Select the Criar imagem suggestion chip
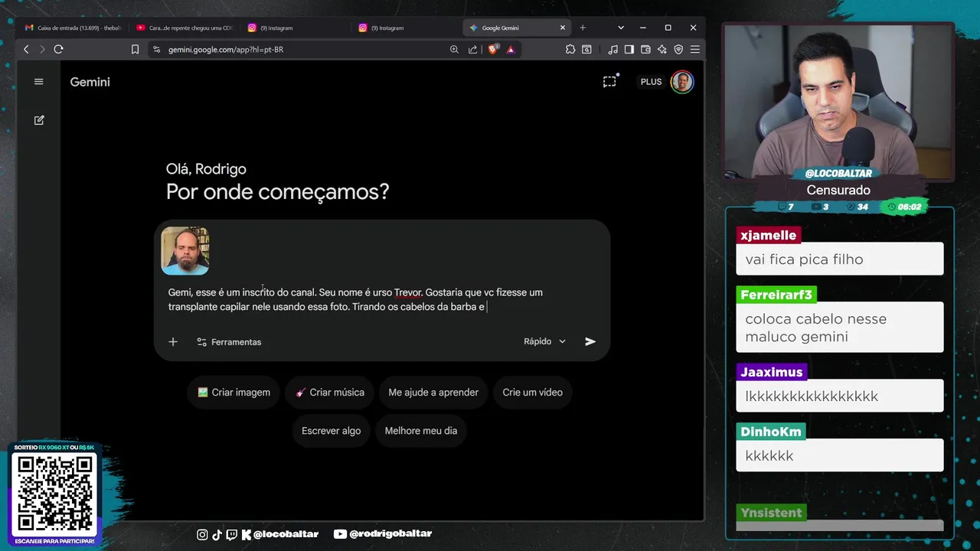 [234, 393]
